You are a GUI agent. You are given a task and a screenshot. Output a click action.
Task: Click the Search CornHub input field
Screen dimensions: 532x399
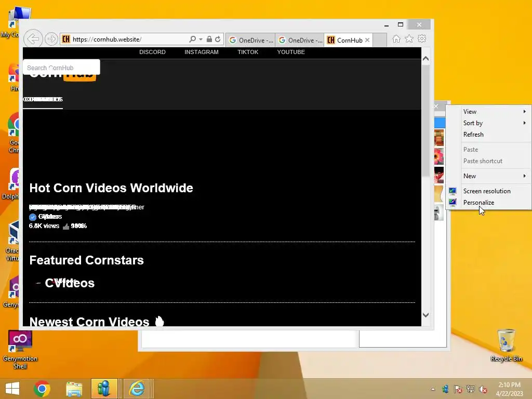pyautogui.click(x=61, y=68)
